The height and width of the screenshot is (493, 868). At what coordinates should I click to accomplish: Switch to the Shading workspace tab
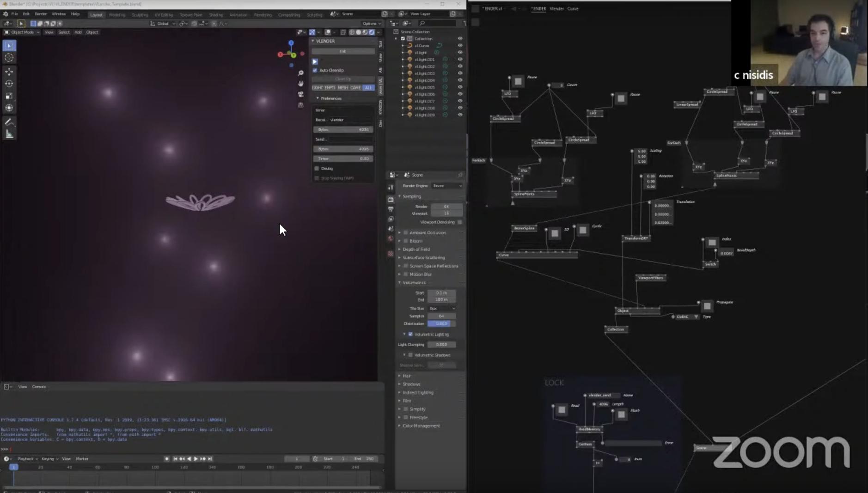(216, 15)
